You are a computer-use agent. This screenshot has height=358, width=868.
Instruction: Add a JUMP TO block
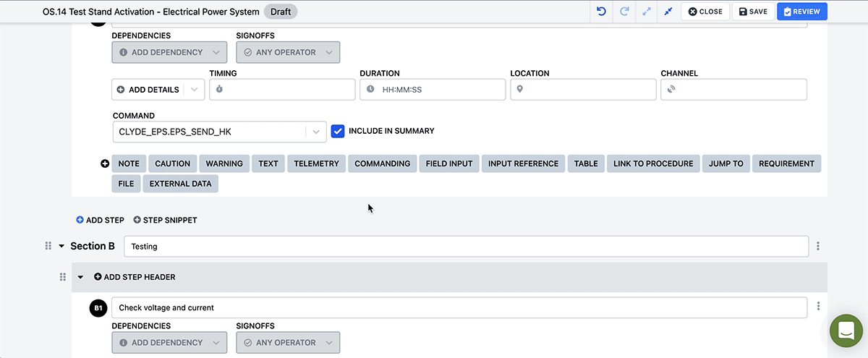tap(726, 163)
